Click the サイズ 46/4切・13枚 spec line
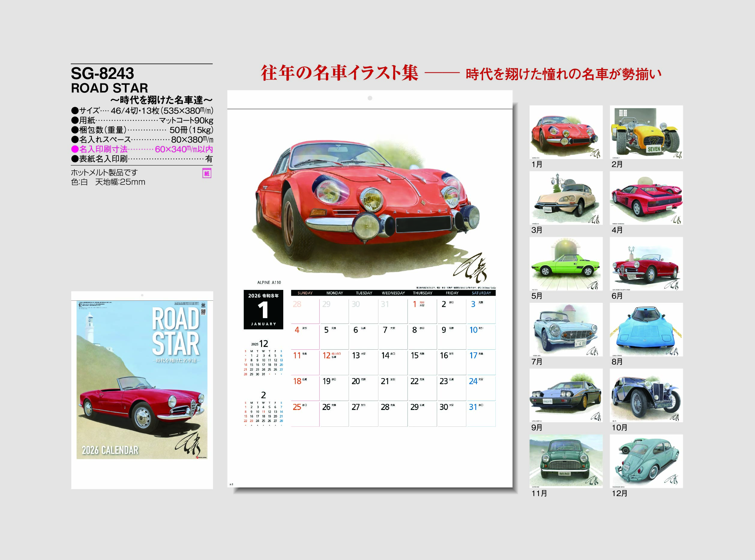 (142, 110)
